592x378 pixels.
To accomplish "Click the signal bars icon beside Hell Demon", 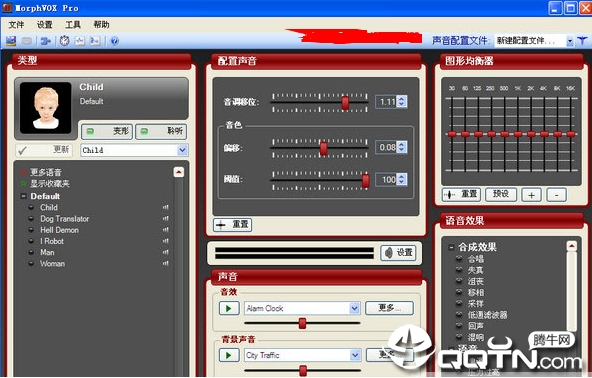I will click(165, 230).
